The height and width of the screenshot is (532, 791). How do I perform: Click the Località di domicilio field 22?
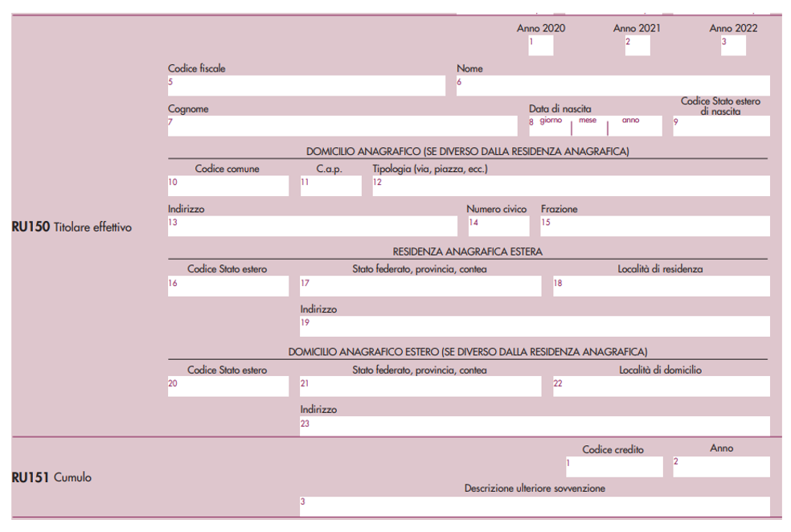[x=662, y=387]
